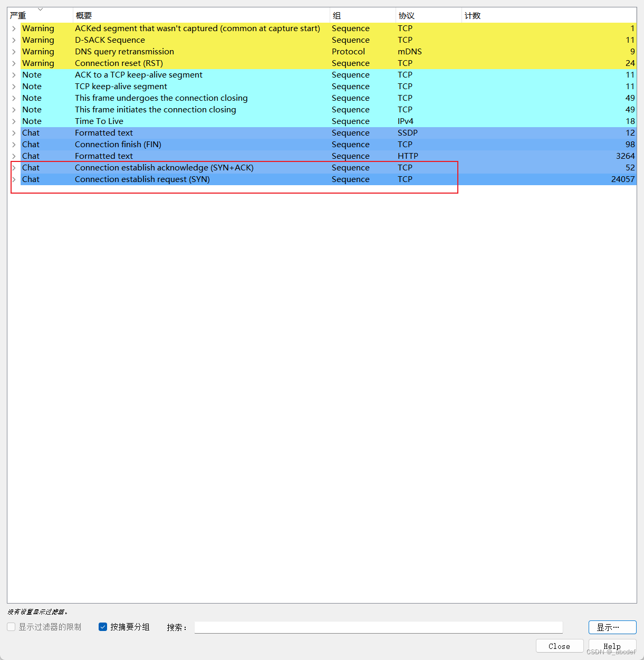Expand the HTTP Formatted text row
Screen dimensions: 644x660
[14, 156]
